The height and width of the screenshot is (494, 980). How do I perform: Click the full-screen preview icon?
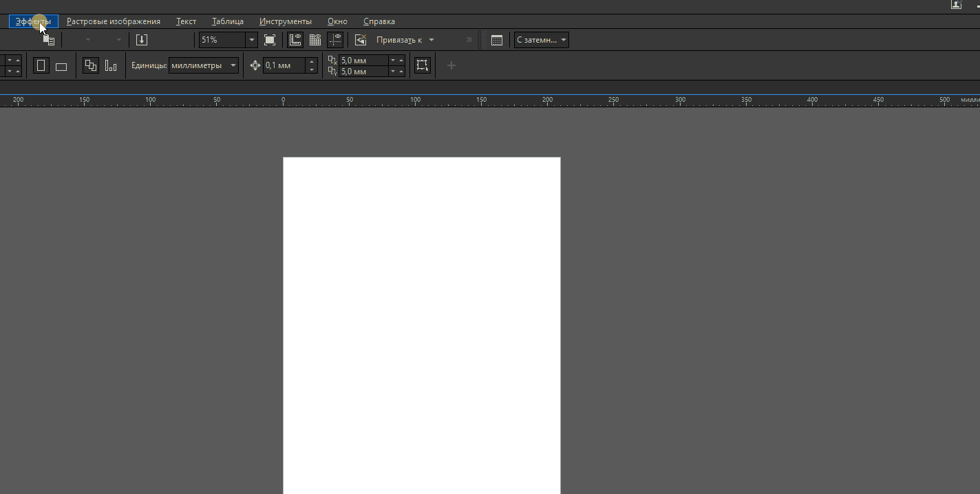270,40
